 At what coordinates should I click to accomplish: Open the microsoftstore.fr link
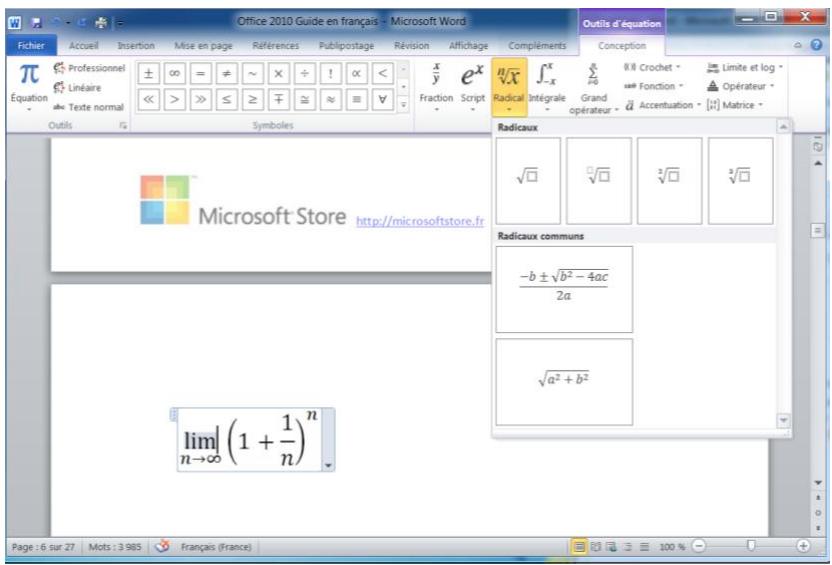(420, 221)
